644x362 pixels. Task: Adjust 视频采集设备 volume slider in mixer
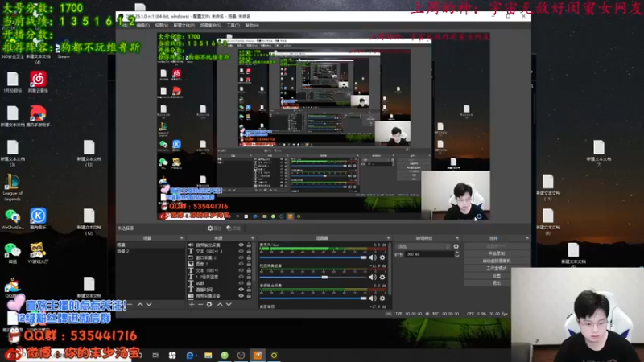[x=313, y=277]
